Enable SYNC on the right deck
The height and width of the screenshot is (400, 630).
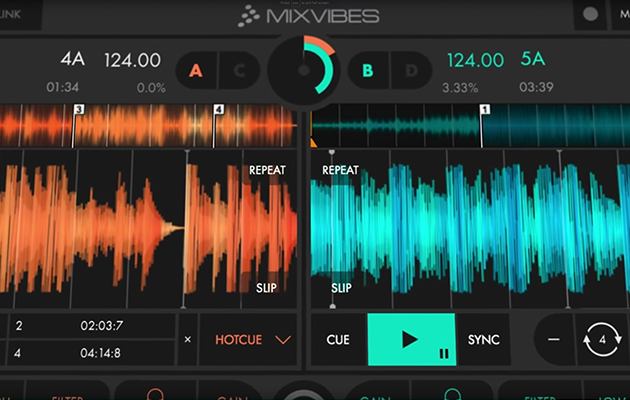484,340
